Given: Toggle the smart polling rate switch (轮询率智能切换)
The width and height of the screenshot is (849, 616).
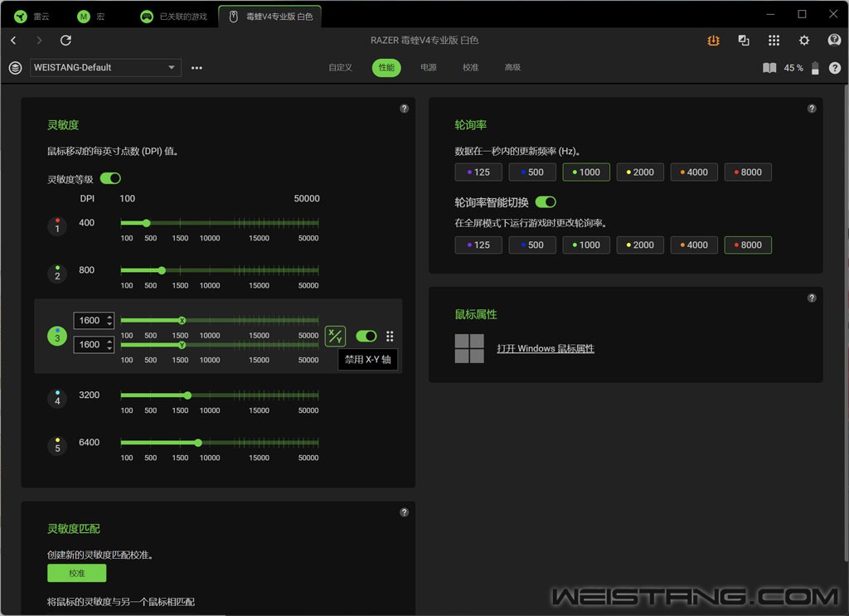Looking at the screenshot, I should (546, 202).
